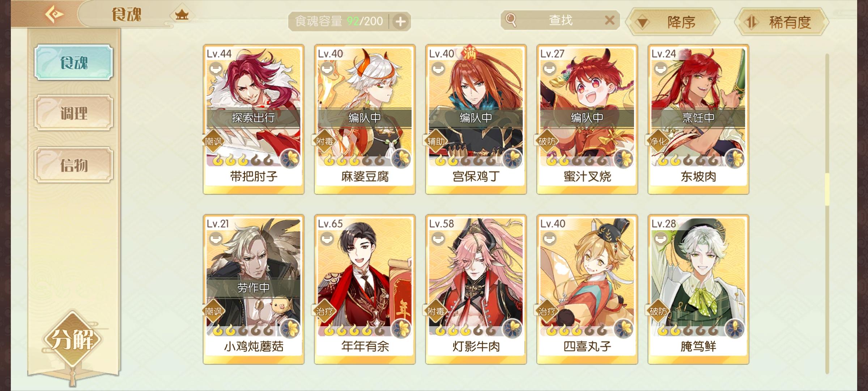The height and width of the screenshot is (391, 868).
Task: Clear the search with the X icon
Action: pyautogui.click(x=610, y=20)
